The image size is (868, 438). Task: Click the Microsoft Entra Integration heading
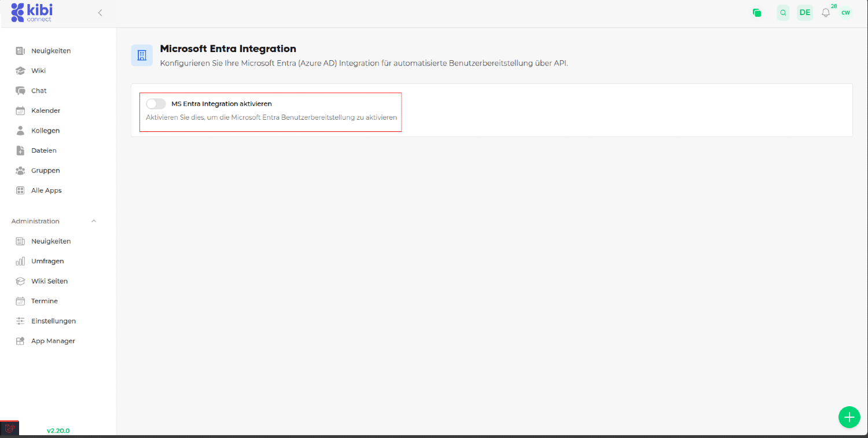228,49
